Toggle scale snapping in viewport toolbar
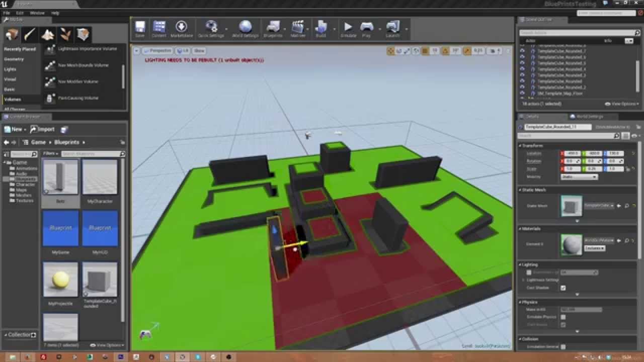The width and height of the screenshot is (644, 362). tap(467, 51)
